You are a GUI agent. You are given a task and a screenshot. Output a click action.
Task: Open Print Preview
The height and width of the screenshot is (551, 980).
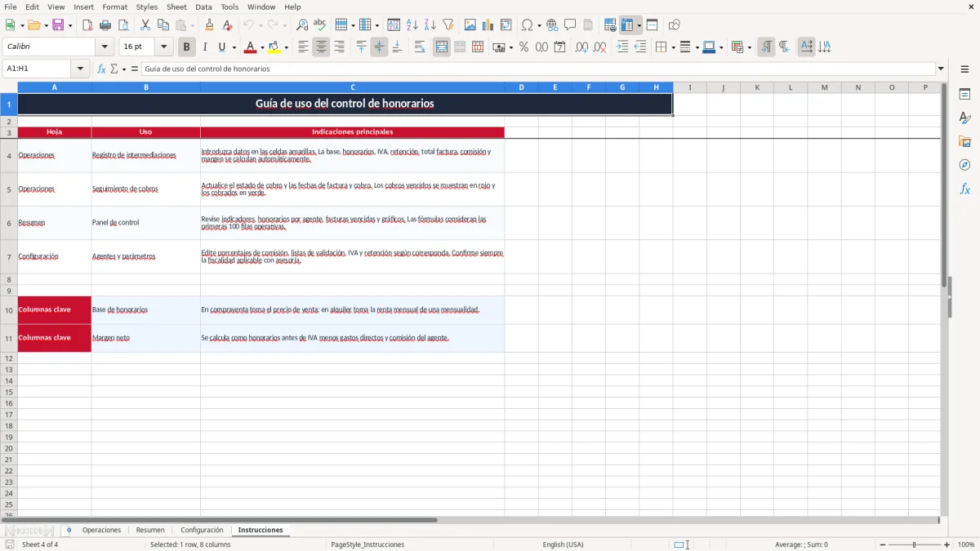coord(123,25)
